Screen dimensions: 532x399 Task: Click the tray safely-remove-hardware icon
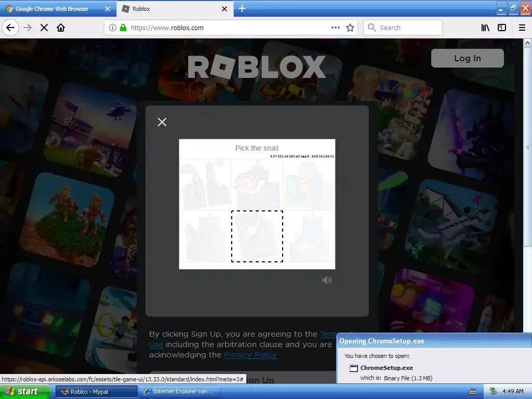[494, 391]
